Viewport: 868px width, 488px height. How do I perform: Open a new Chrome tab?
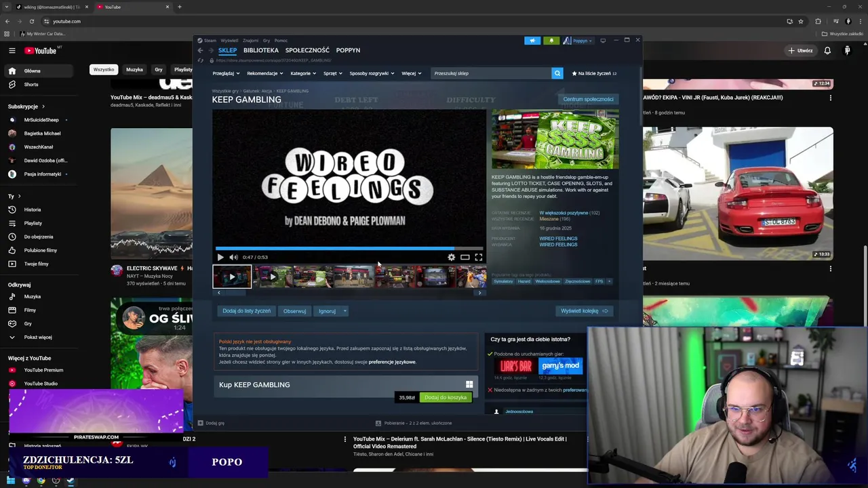coord(180,7)
